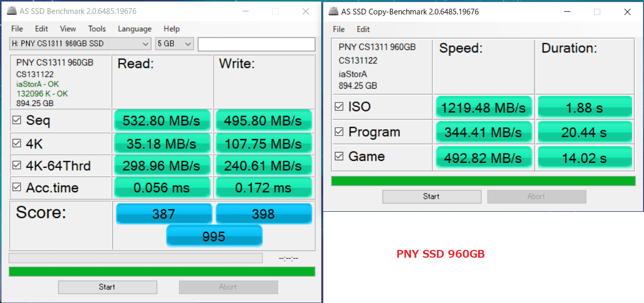Toggle the 4K test checkbox
This screenshot has height=303, width=644.
point(17,143)
